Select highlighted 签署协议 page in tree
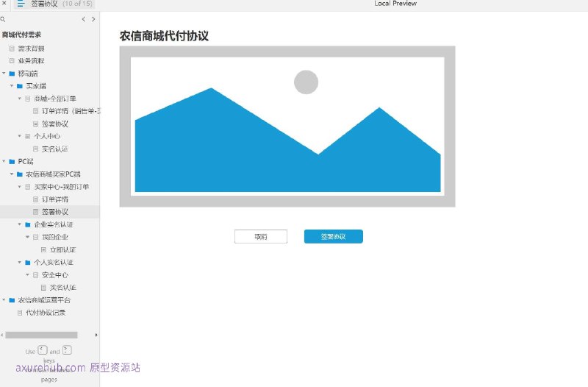Viewport: 588px width, 387px height. click(54, 212)
